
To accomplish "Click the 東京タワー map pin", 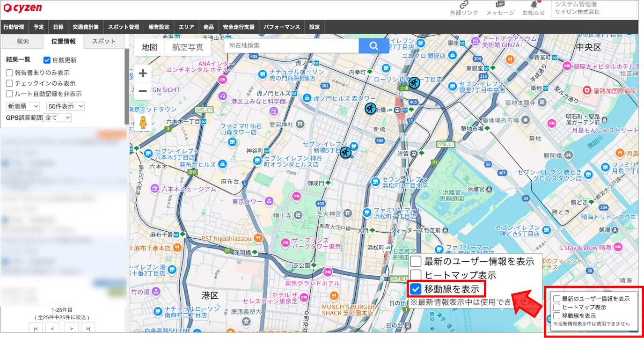I will click(x=269, y=201).
